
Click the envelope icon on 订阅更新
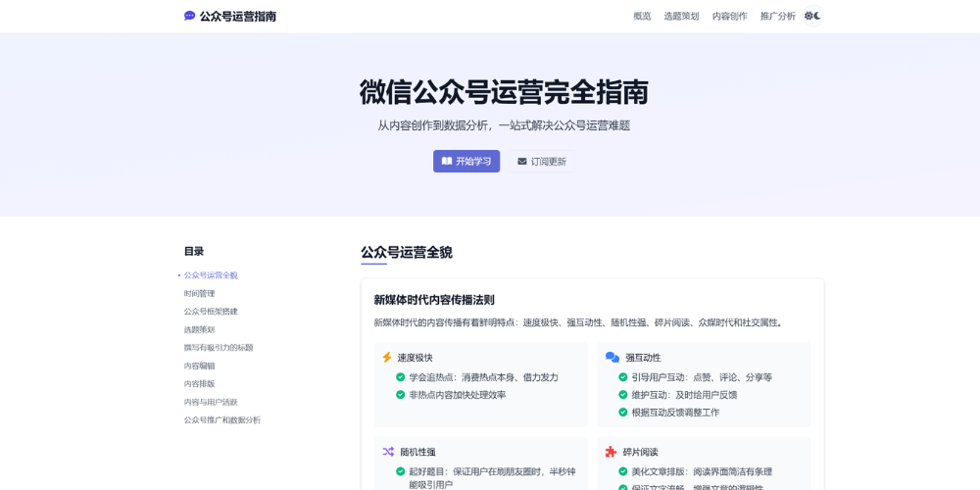tap(522, 162)
